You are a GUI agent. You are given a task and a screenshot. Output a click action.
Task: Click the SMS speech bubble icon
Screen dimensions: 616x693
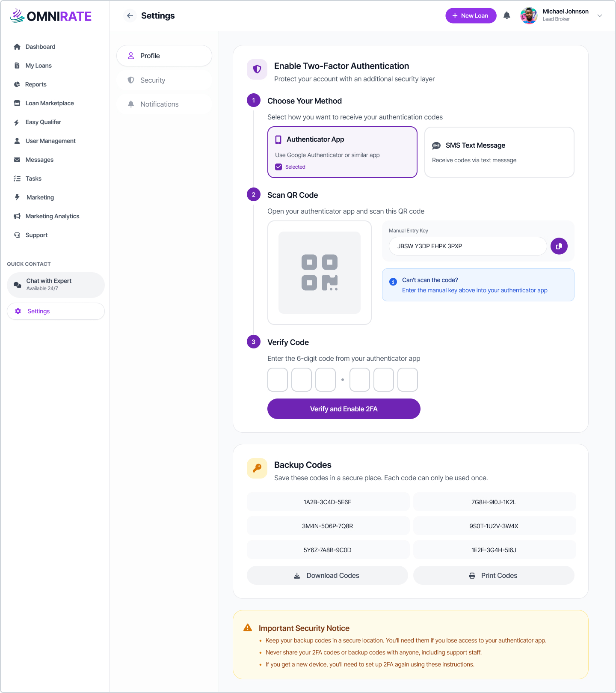click(436, 146)
